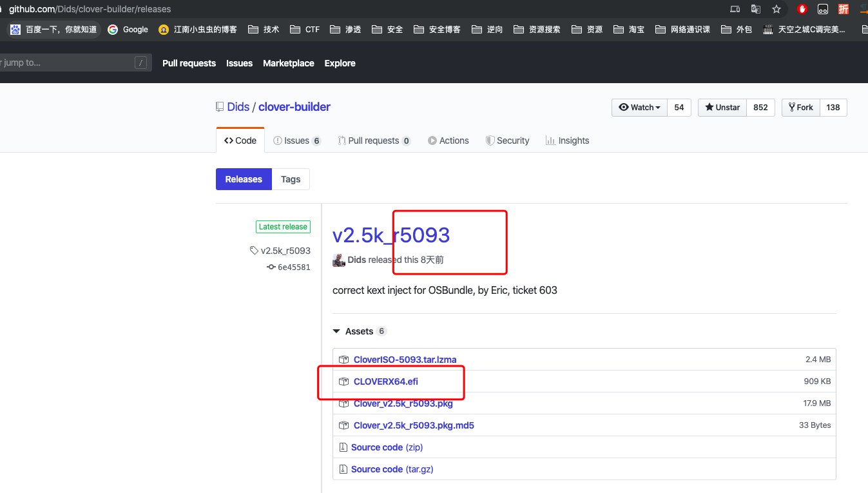Open the clover-builder repository link

(x=294, y=107)
